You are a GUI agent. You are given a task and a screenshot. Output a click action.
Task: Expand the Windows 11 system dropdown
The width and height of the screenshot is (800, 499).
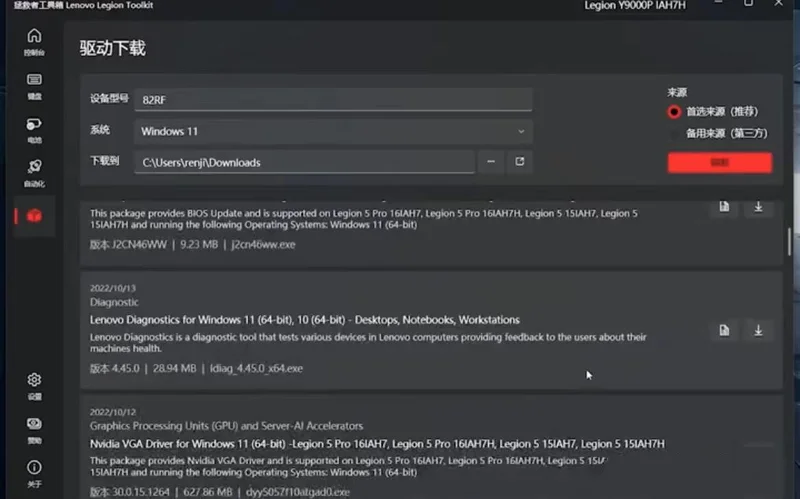click(334, 131)
